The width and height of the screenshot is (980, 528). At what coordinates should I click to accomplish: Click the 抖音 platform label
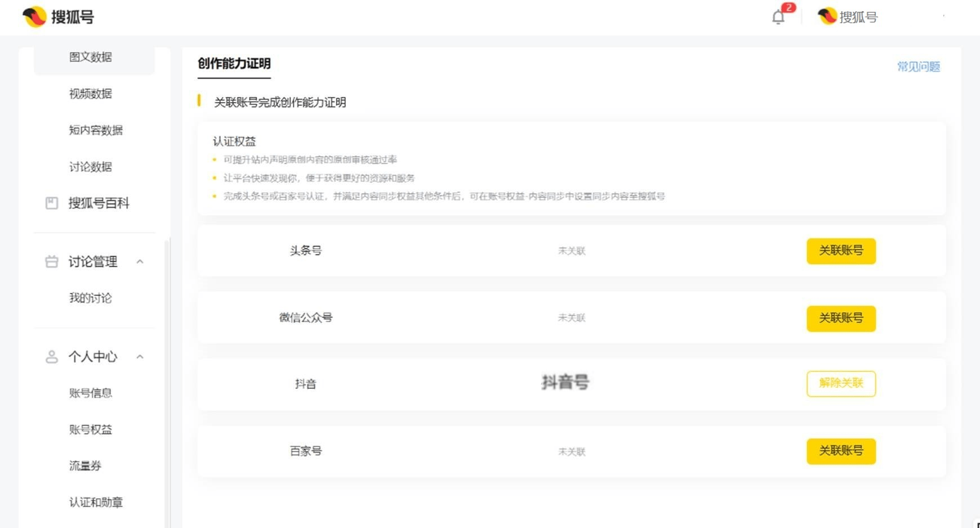tap(306, 384)
